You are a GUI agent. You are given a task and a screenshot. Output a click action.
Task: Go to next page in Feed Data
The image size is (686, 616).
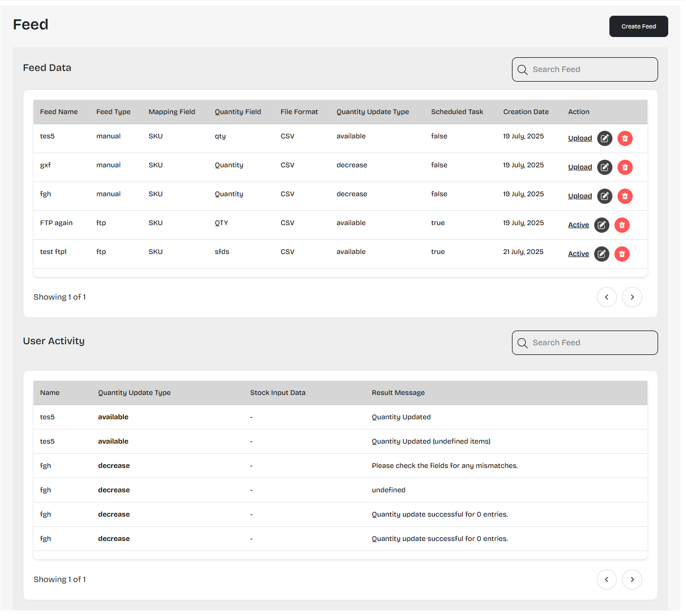tap(632, 297)
